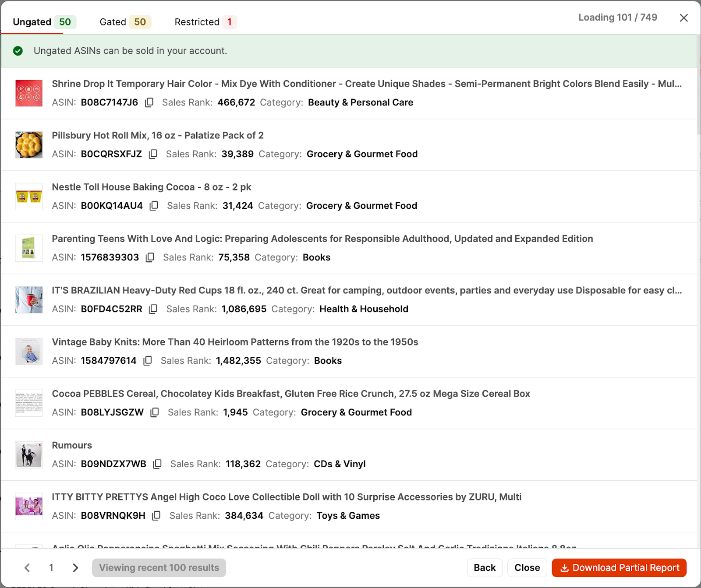This screenshot has width=701, height=588.
Task: Click the Close button
Action: coord(527,568)
